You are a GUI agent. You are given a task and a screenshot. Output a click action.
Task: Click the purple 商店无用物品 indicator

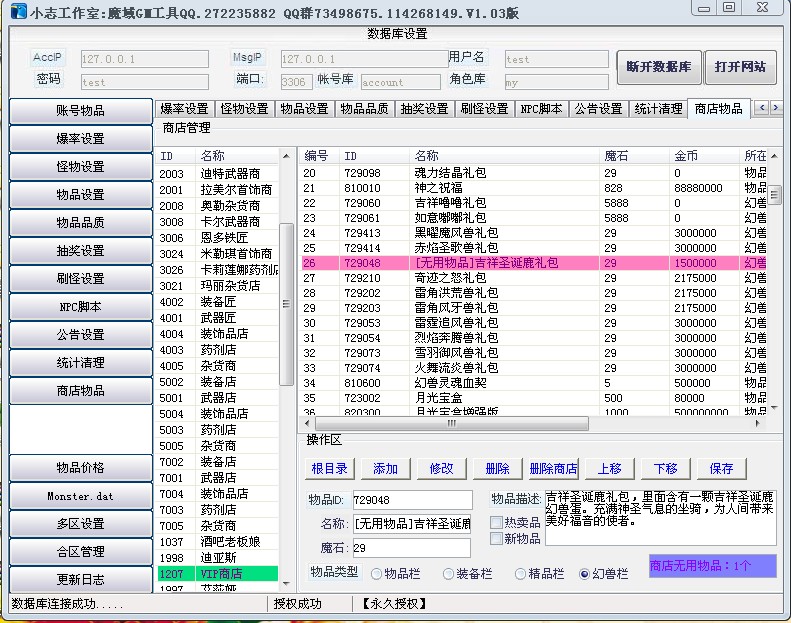click(712, 566)
